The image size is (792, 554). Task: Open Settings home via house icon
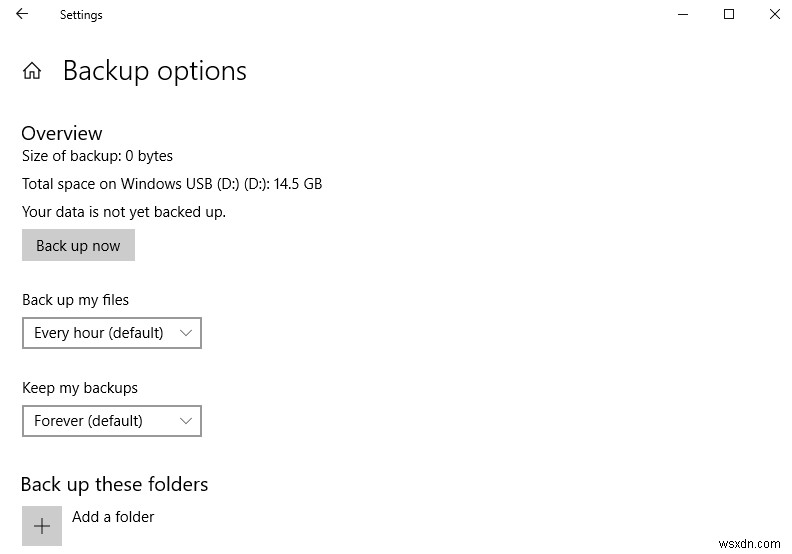[x=32, y=71]
